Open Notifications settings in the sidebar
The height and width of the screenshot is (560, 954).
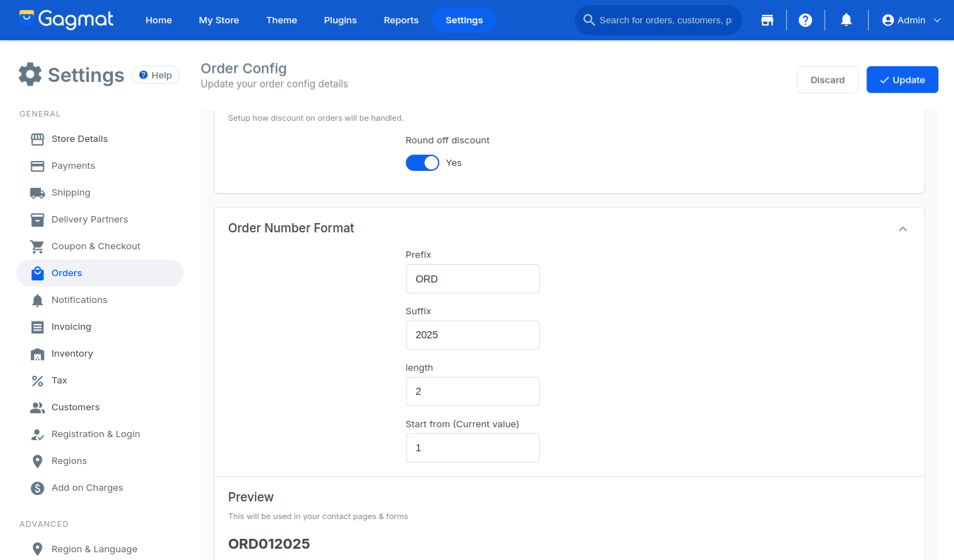pyautogui.click(x=100, y=300)
